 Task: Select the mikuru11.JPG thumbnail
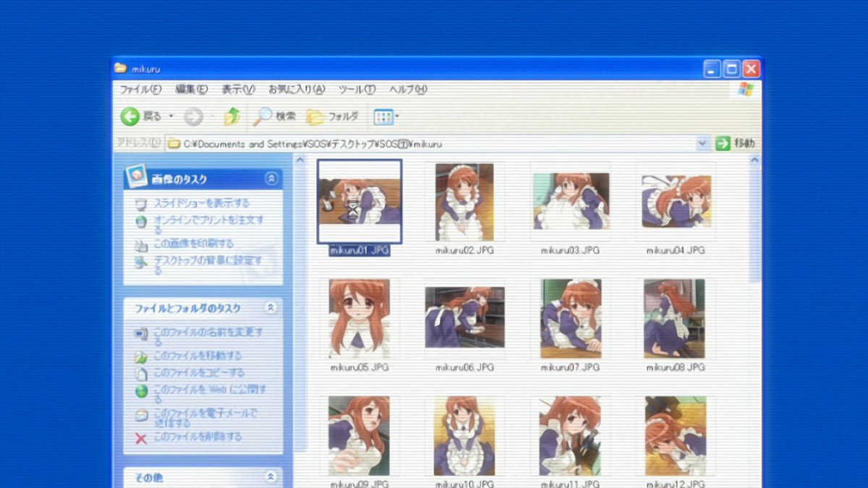point(571,435)
